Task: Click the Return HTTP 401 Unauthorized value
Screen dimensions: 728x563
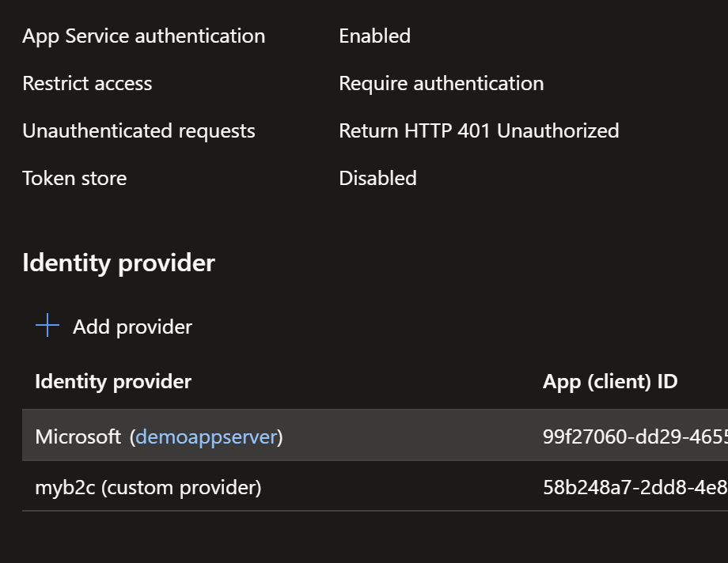Action: pos(479,130)
